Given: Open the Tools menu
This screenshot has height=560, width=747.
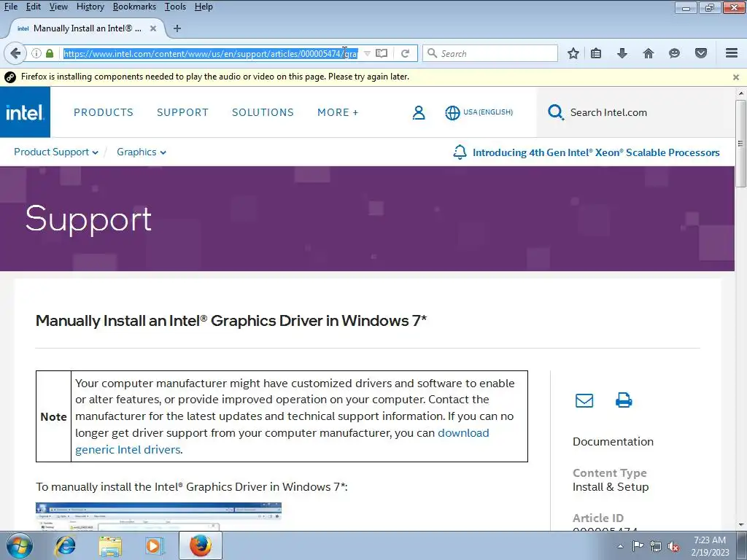Looking at the screenshot, I should [175, 7].
